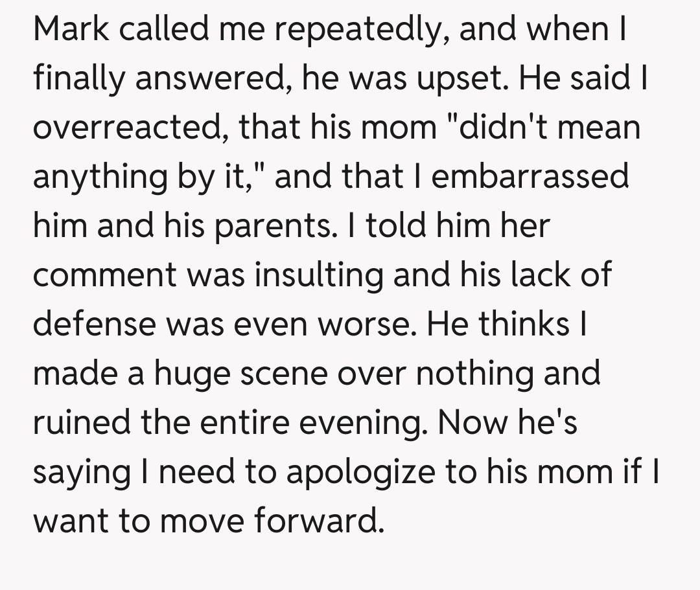Click the word "defense"

95,324
